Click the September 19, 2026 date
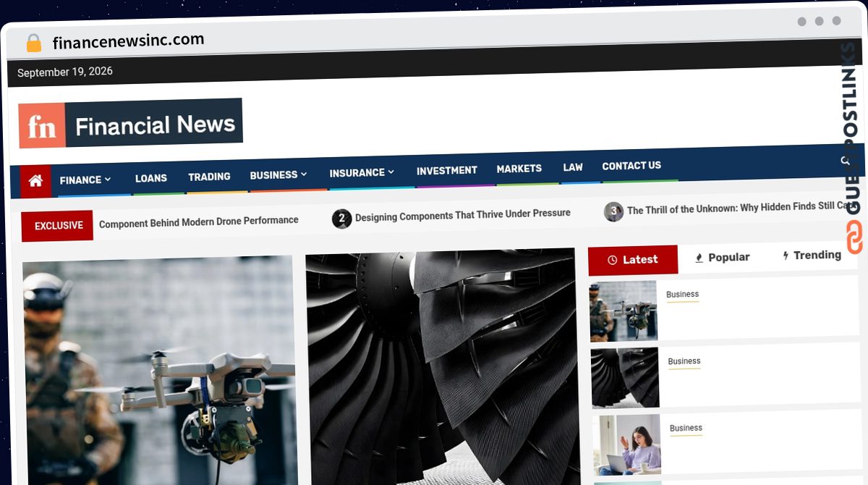Image resolution: width=868 pixels, height=485 pixels. click(x=65, y=72)
